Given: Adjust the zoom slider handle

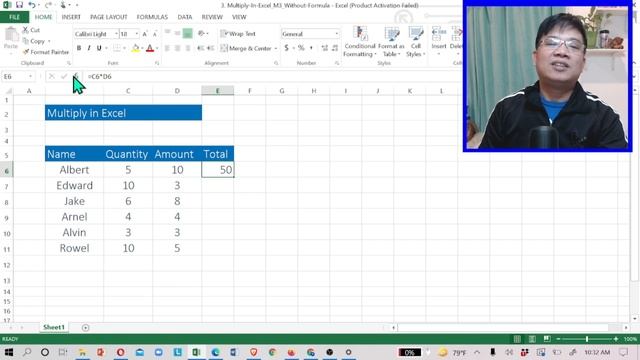Looking at the screenshot, I should [x=587, y=339].
